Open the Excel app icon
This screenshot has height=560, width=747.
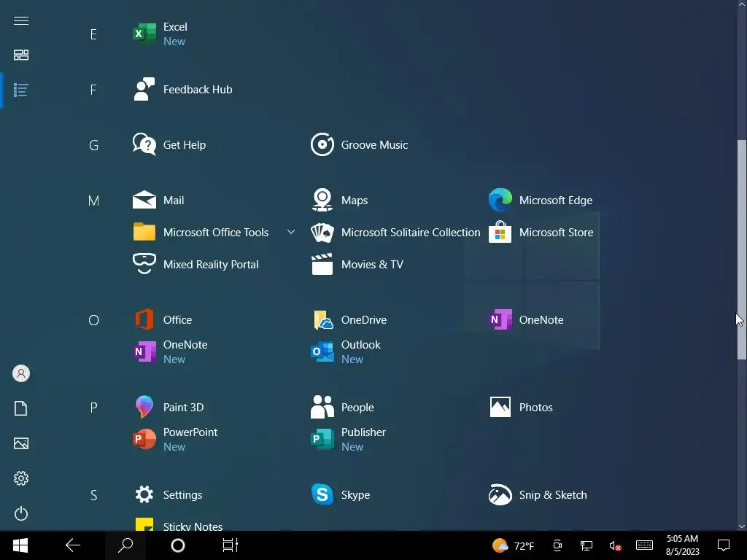(x=144, y=34)
